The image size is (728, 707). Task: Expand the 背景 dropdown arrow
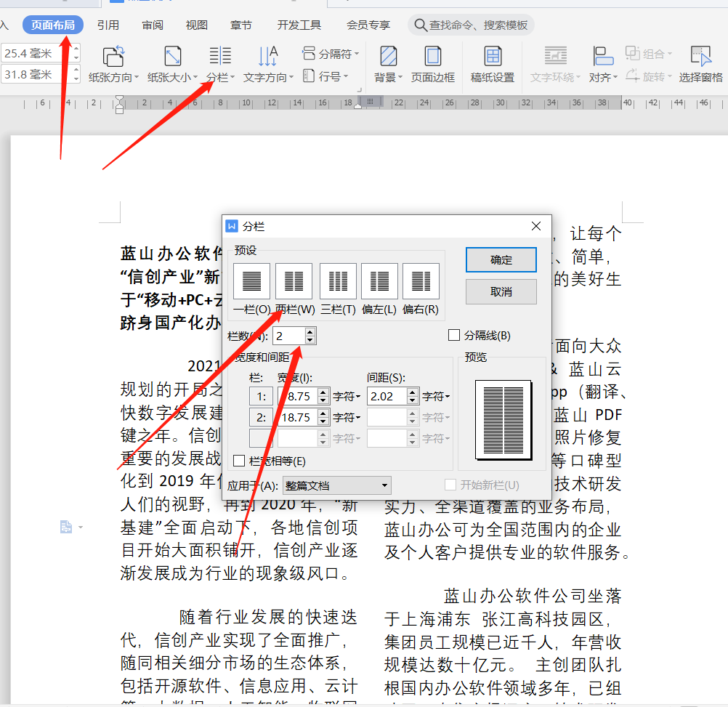pos(400,77)
